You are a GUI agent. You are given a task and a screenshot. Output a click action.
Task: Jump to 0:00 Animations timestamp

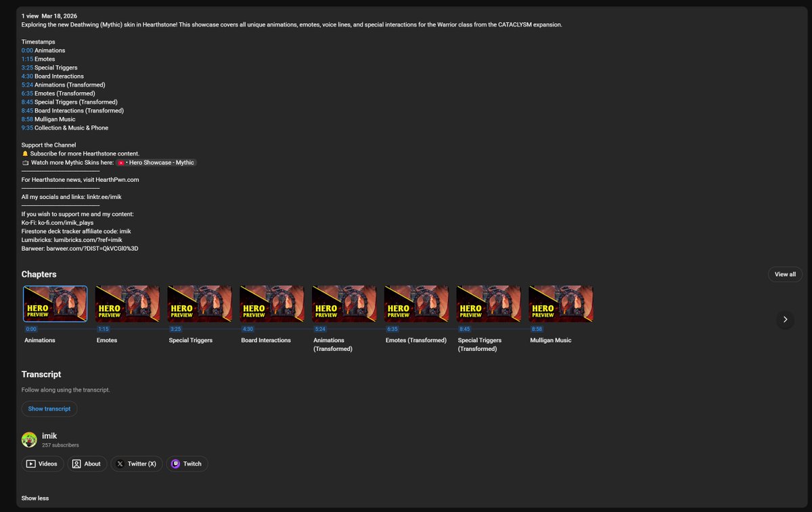click(27, 51)
